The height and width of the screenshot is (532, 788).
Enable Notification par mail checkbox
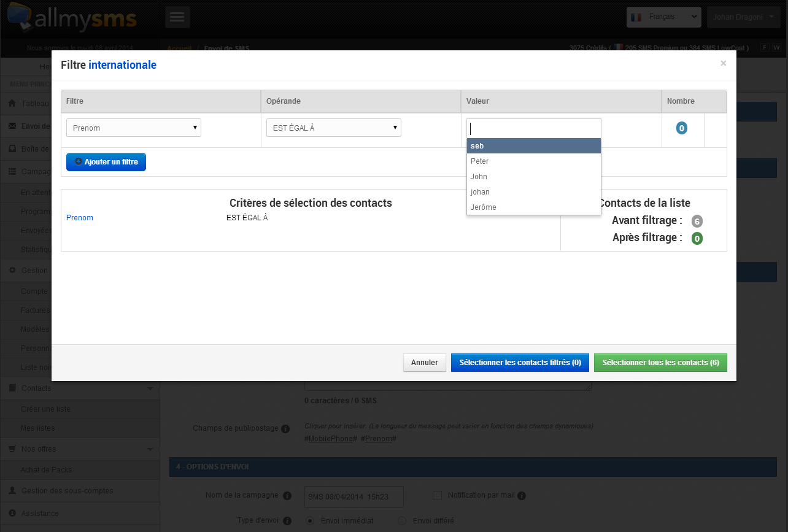point(437,495)
